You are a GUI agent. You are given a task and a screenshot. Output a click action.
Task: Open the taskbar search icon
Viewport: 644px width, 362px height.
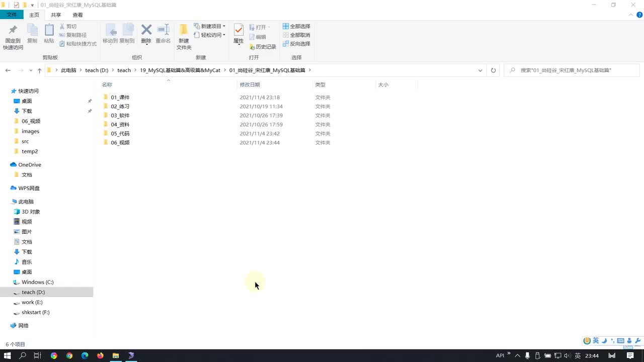click(23, 355)
